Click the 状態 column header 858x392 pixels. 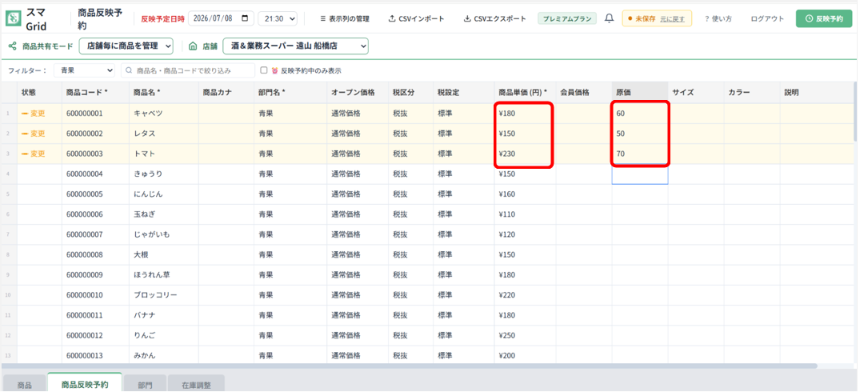(39, 93)
